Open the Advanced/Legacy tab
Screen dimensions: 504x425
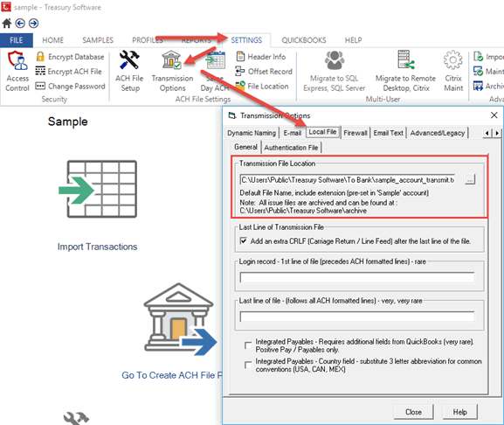point(438,133)
